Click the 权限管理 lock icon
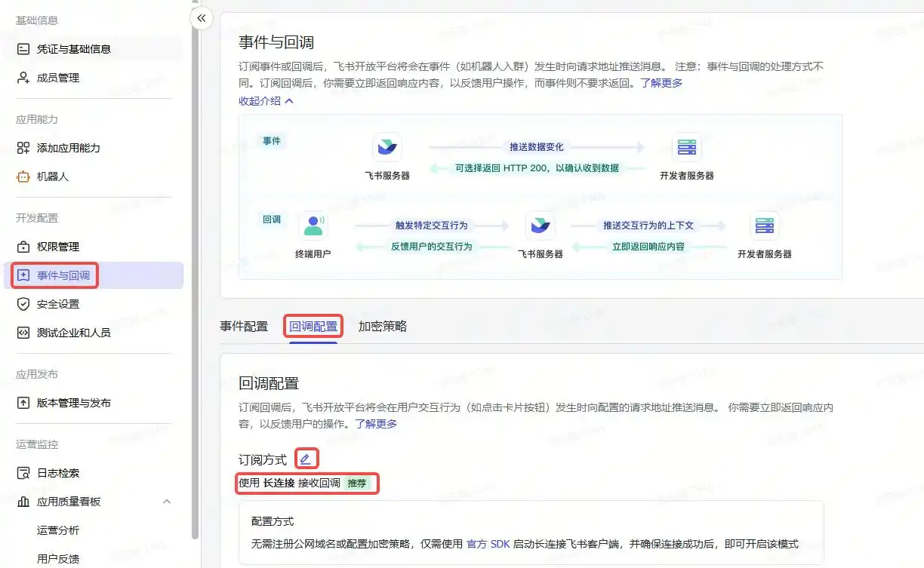The height and width of the screenshot is (568, 924). pos(23,247)
